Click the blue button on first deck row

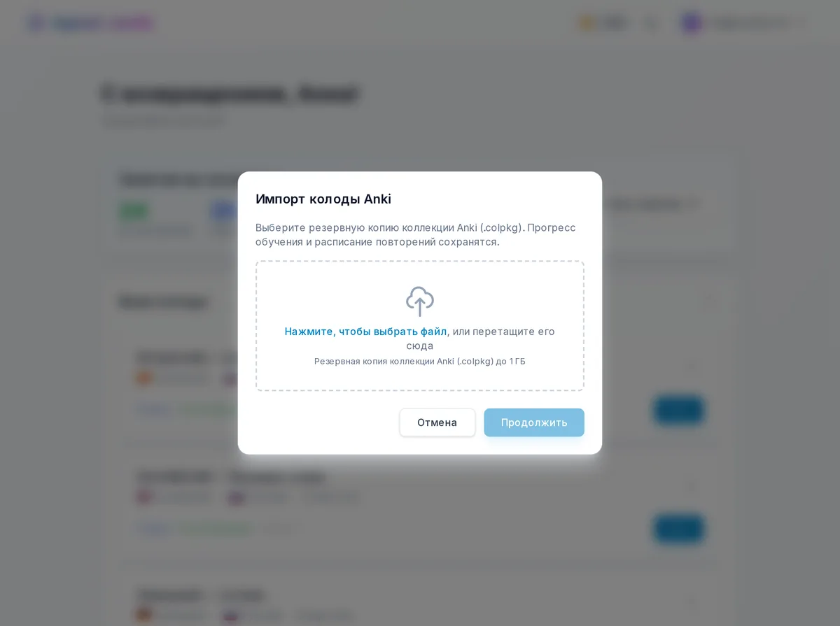click(x=679, y=410)
